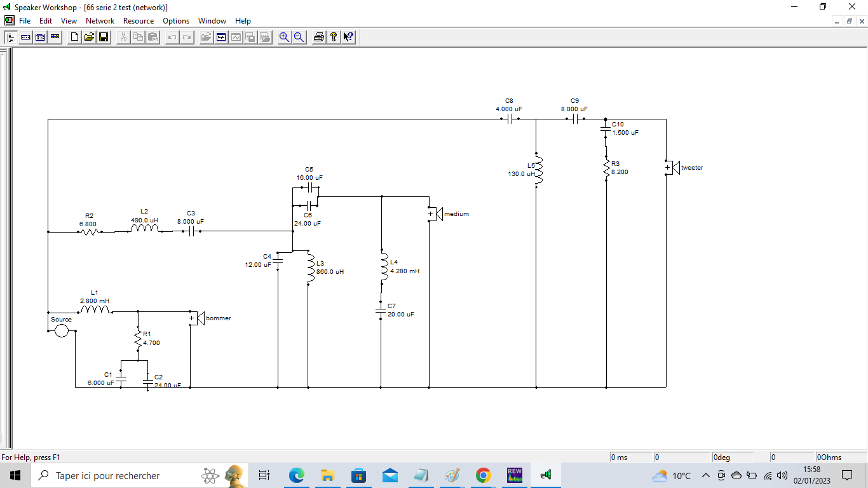
Task: Save the network with the floppy icon
Action: pyautogui.click(x=104, y=37)
